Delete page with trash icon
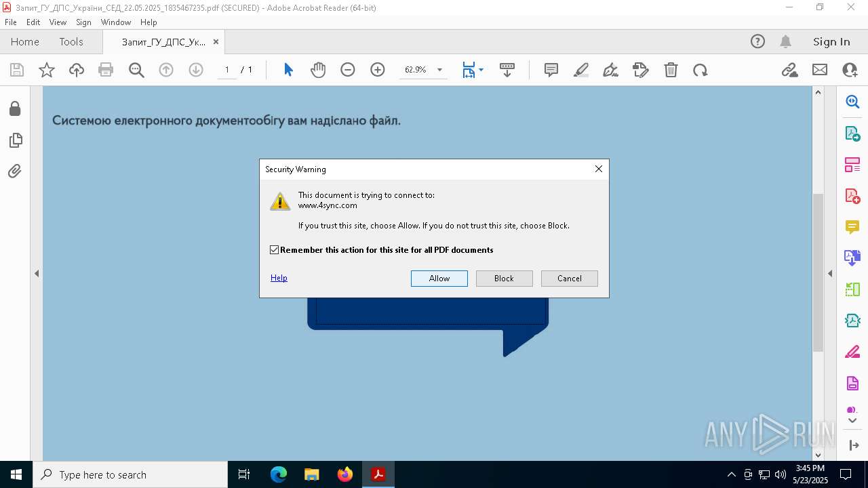 (x=671, y=70)
